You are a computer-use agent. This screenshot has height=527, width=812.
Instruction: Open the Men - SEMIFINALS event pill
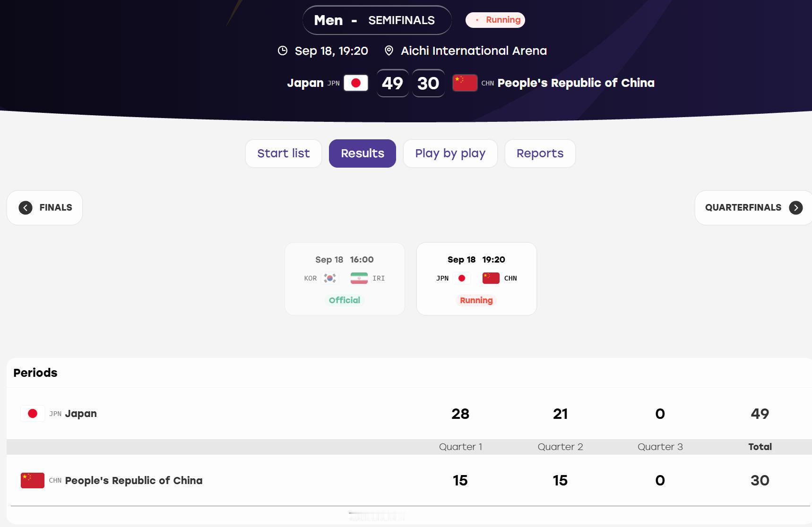point(377,20)
